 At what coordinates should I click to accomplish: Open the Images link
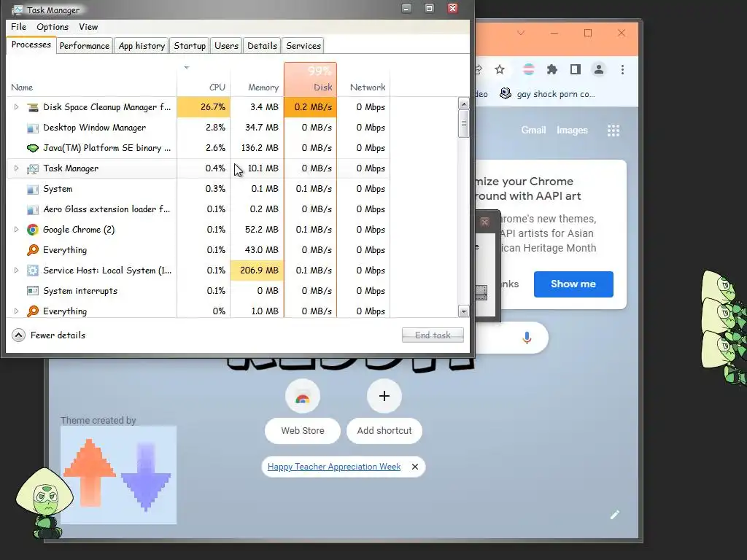(572, 131)
